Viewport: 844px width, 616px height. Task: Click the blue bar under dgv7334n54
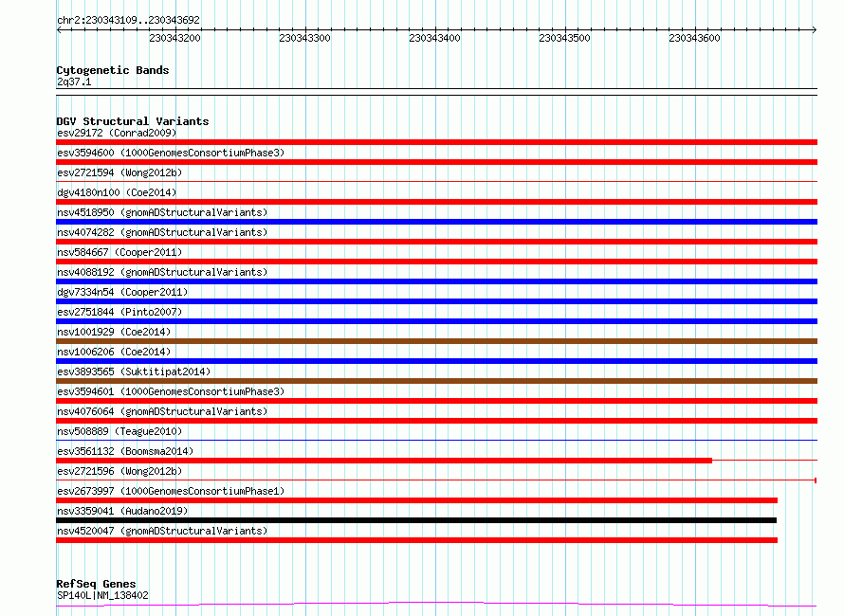click(x=436, y=301)
